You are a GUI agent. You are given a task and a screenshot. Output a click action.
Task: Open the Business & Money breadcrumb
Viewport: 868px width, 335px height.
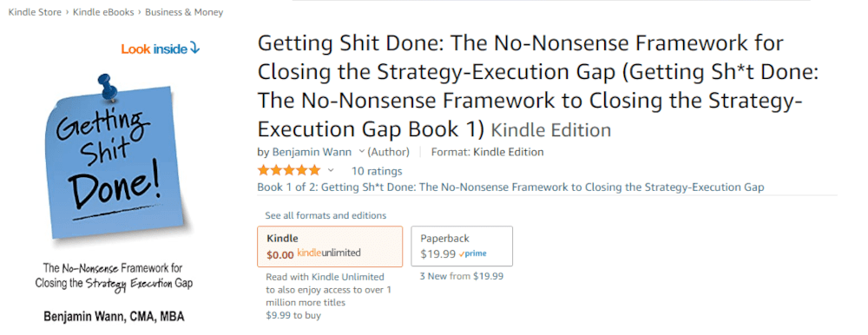(184, 12)
